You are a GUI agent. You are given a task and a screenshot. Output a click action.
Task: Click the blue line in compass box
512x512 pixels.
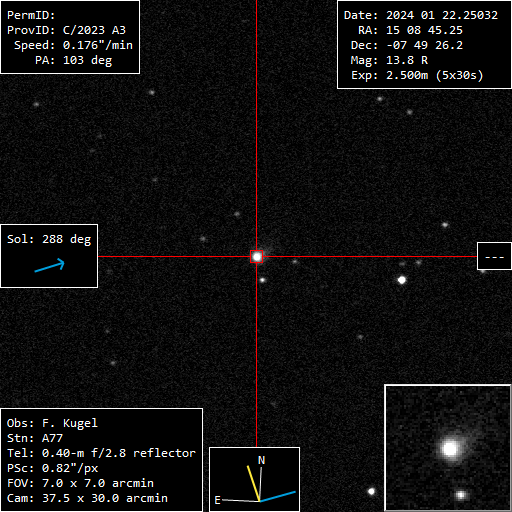278,496
